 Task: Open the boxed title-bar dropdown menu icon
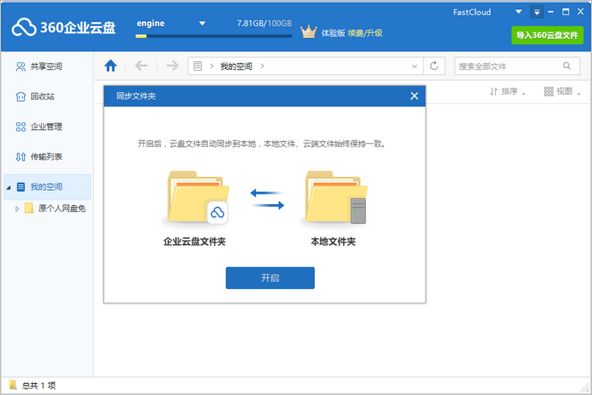point(536,12)
